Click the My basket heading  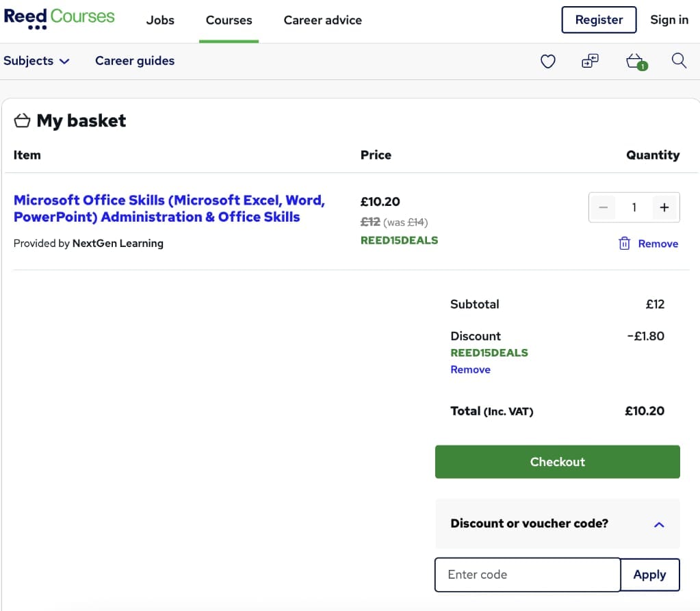(x=81, y=120)
